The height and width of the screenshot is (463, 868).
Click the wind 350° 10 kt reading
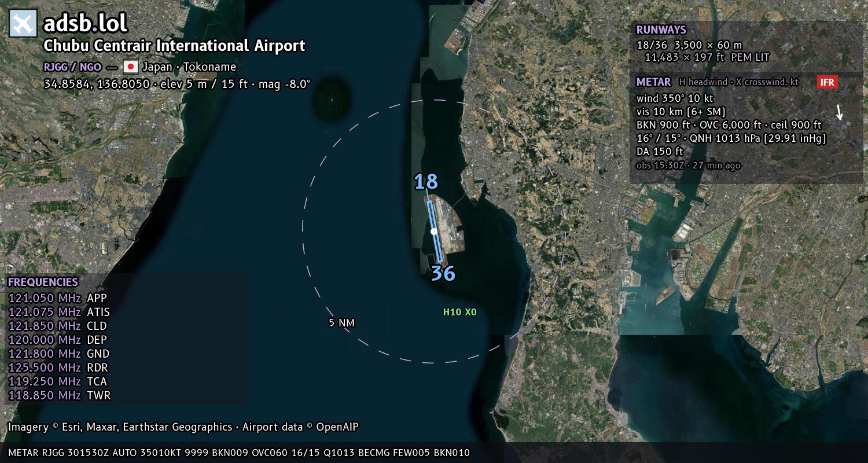click(x=675, y=98)
